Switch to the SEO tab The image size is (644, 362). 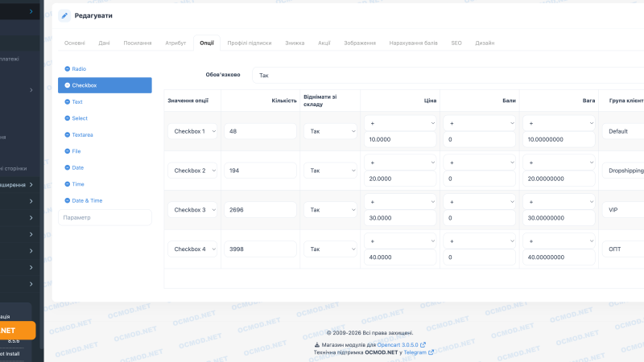click(x=456, y=43)
